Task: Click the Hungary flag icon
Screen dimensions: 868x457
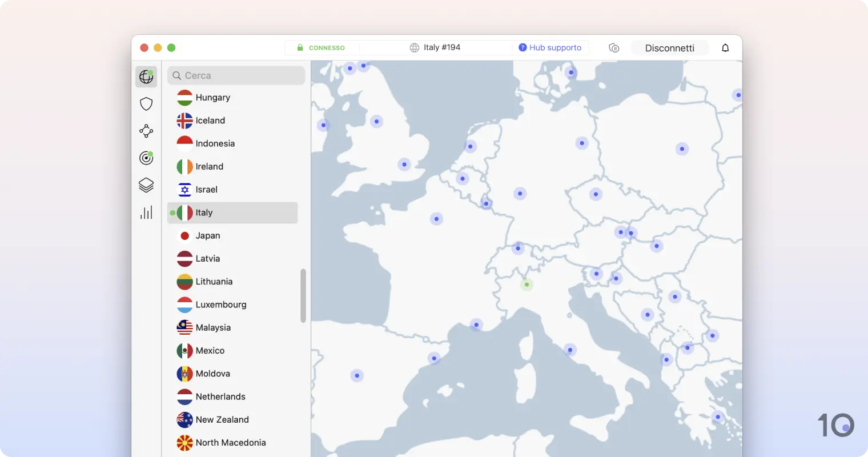Action: (184, 98)
